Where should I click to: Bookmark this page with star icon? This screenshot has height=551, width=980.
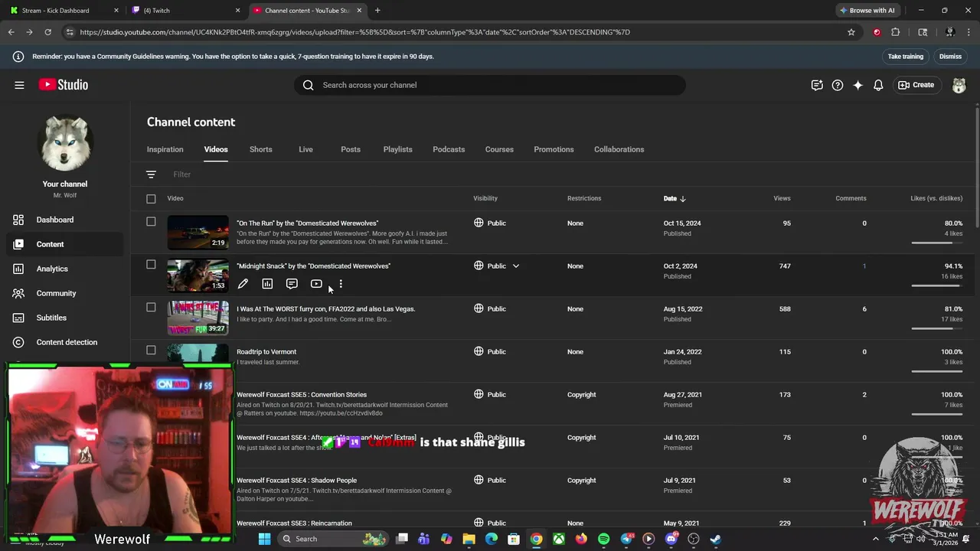click(851, 32)
